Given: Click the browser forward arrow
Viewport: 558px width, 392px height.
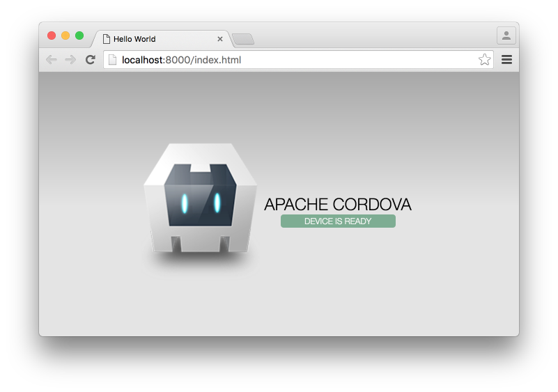Looking at the screenshot, I should coord(70,59).
